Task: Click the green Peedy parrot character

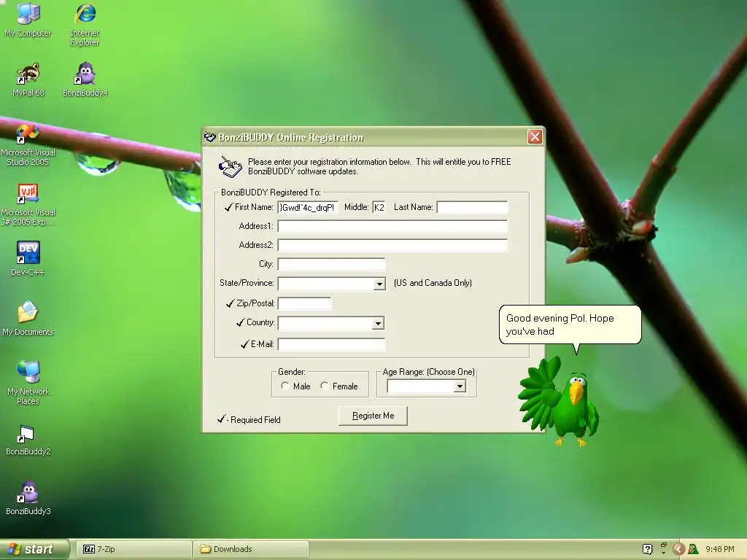Action: [559, 402]
